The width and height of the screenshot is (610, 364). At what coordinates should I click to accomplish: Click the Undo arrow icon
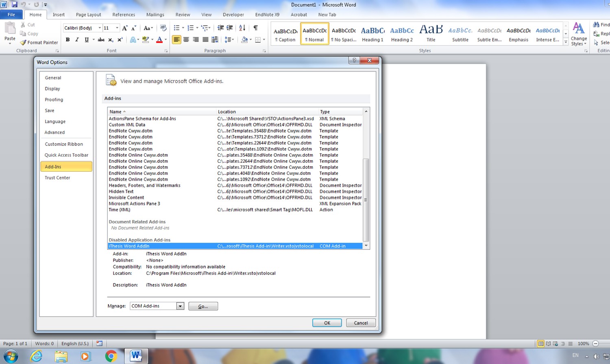pyautogui.click(x=23, y=4)
